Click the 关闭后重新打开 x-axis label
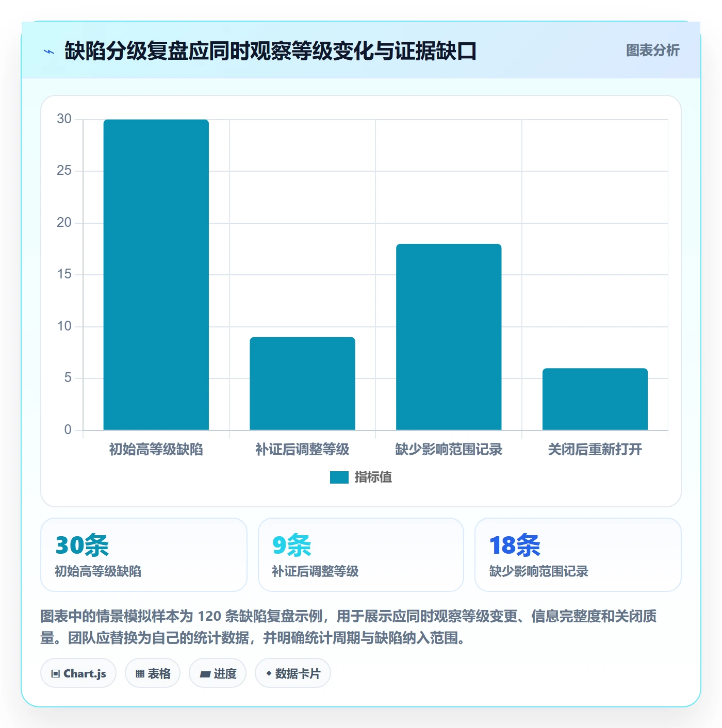722x728 pixels. [x=595, y=450]
